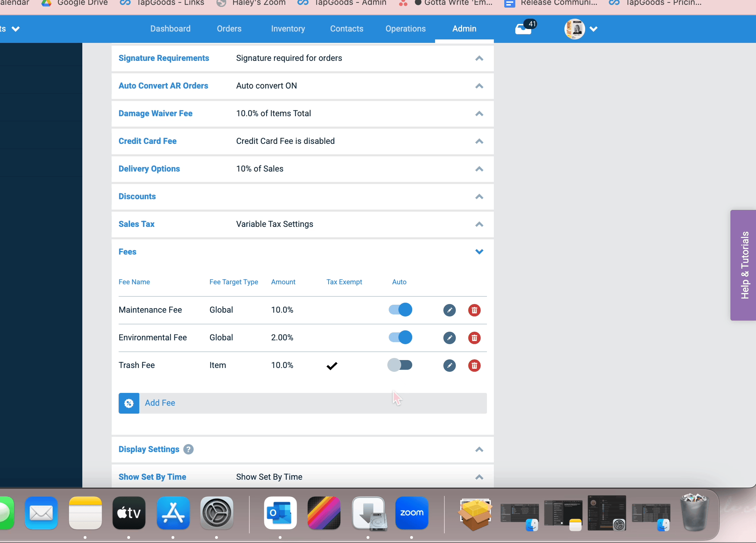Open App Store in the dock
The width and height of the screenshot is (756, 543).
(x=173, y=513)
